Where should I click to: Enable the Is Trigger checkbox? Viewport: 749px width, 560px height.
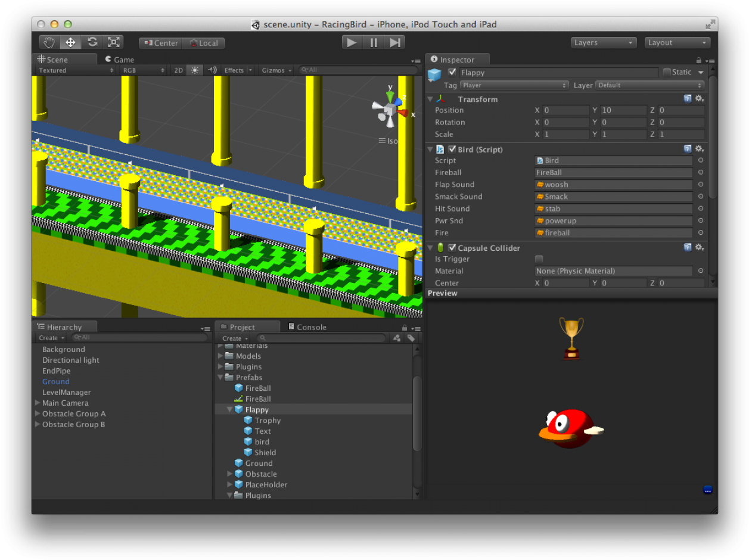[x=539, y=259]
